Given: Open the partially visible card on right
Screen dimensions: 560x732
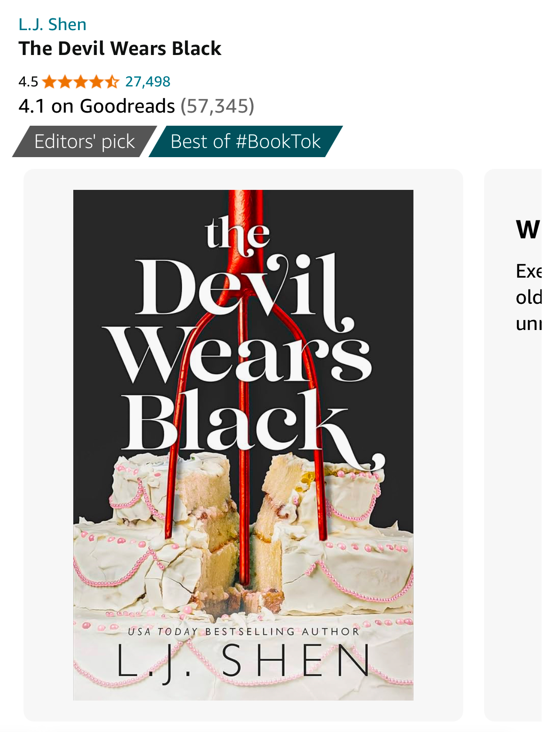Looking at the screenshot, I should click(513, 445).
